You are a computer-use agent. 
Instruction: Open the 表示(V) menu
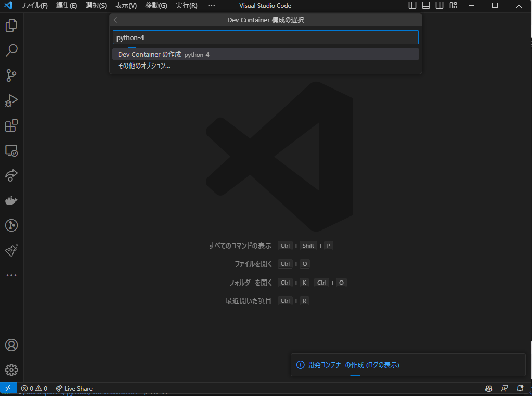pos(126,5)
